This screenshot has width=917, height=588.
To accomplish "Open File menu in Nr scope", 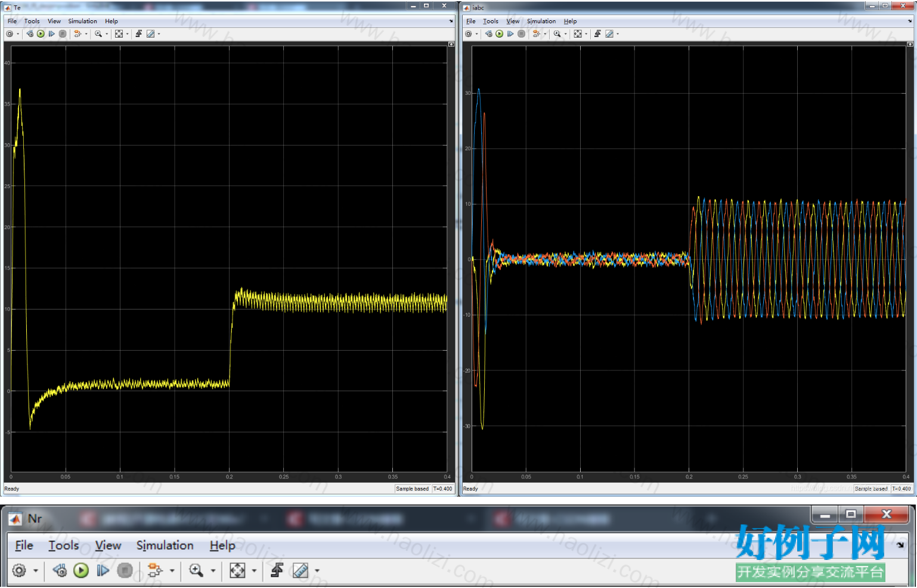I will (x=24, y=545).
